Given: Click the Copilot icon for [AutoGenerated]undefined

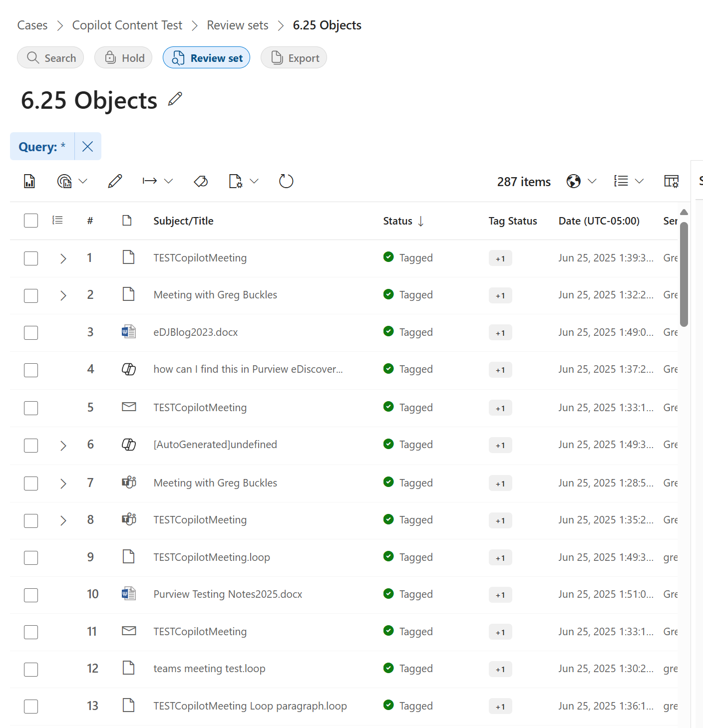Looking at the screenshot, I should click(129, 444).
